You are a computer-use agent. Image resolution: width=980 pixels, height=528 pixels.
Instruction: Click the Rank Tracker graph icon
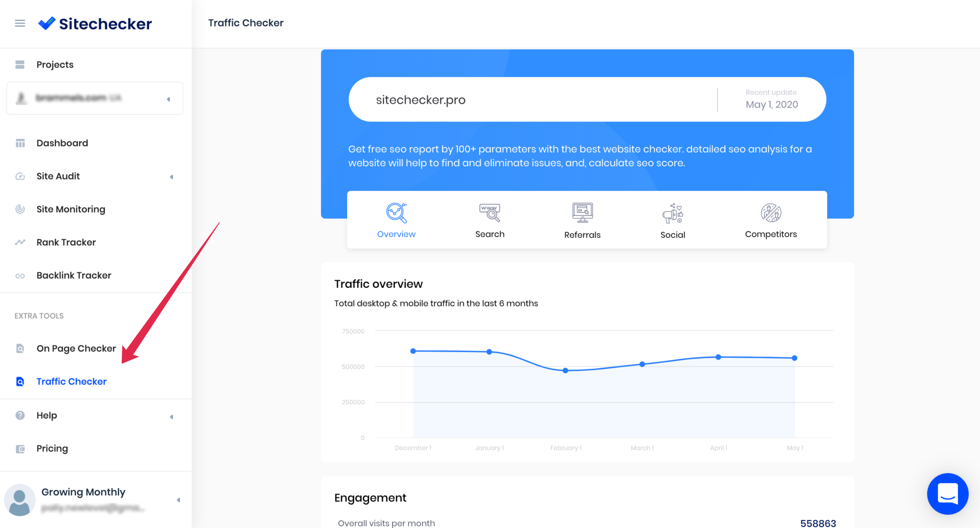click(x=20, y=242)
